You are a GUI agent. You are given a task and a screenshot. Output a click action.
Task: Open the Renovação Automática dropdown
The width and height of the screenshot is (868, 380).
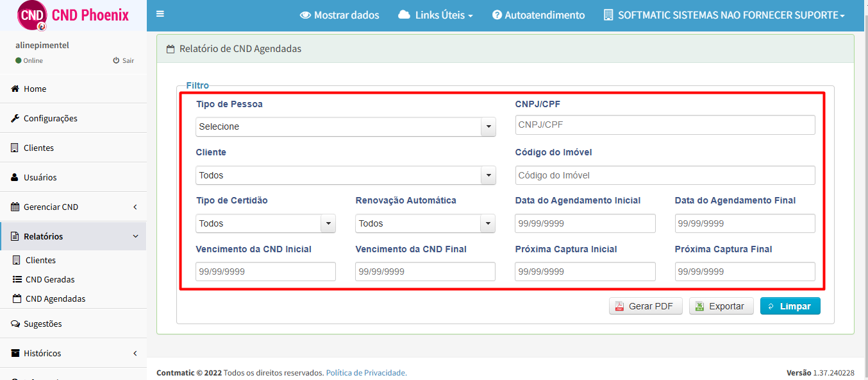pos(425,224)
